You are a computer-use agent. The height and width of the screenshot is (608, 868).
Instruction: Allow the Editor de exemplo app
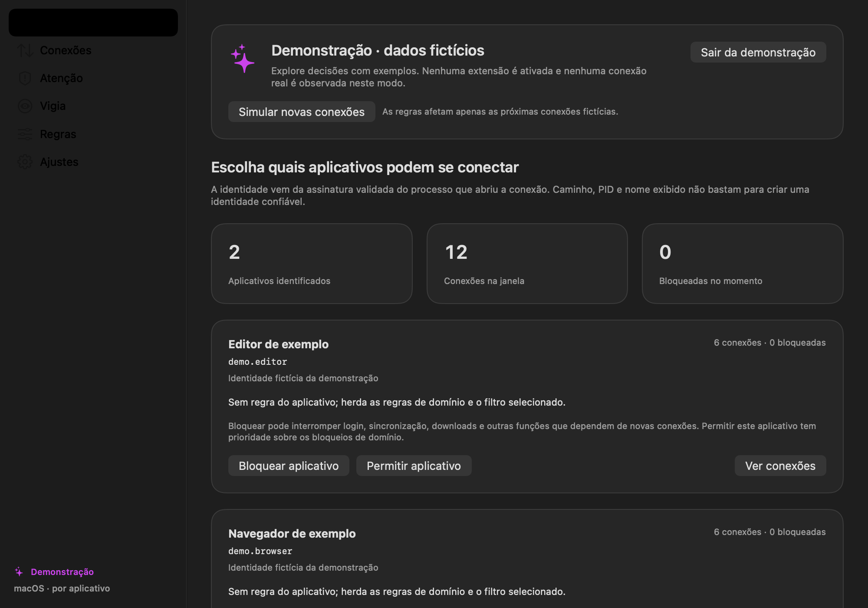[414, 466]
